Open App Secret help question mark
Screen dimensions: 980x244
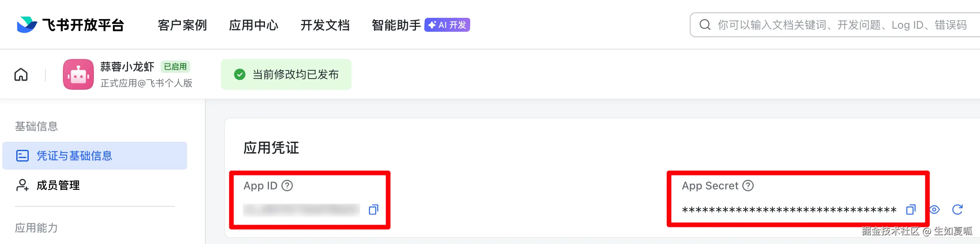click(x=748, y=186)
